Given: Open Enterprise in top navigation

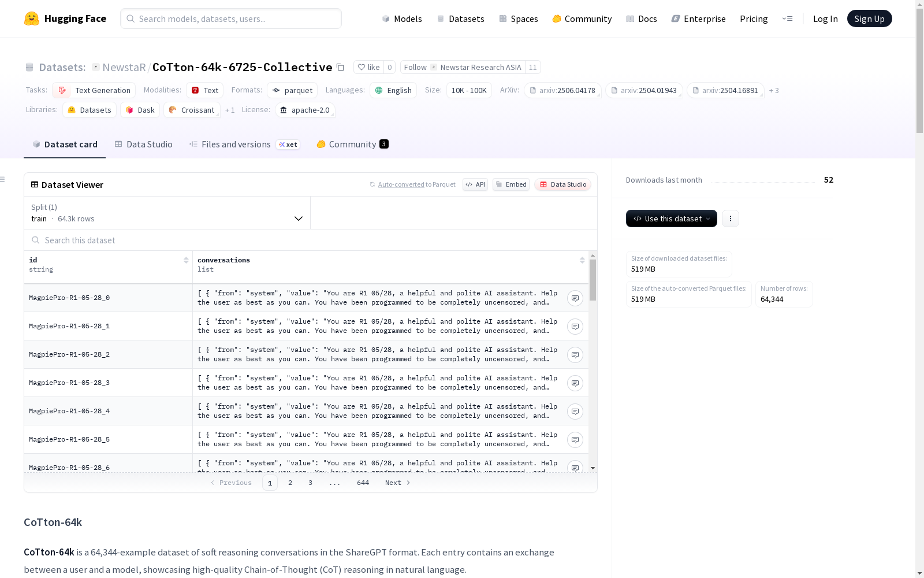Looking at the screenshot, I should click(x=699, y=18).
